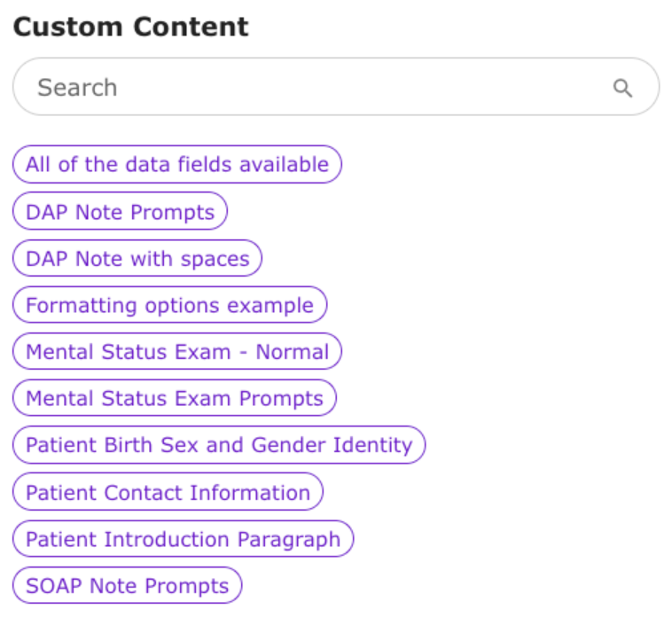Screen dimensions: 672x625
Task: Open "Formatting options example" content
Action: [x=169, y=306]
